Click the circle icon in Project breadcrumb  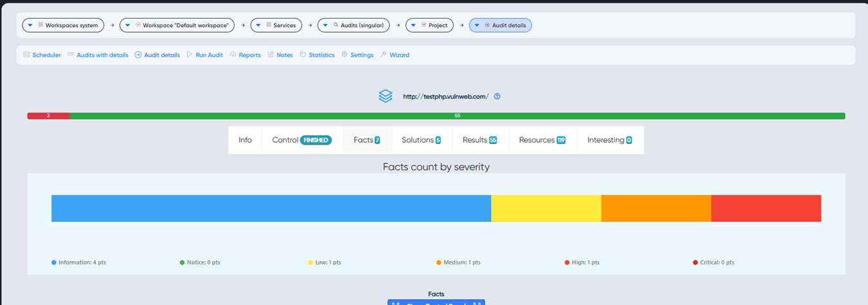[423, 25]
